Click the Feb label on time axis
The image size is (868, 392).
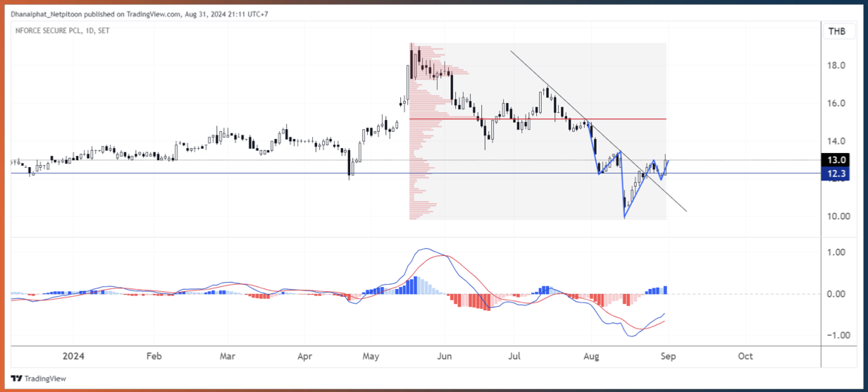pyautogui.click(x=154, y=356)
